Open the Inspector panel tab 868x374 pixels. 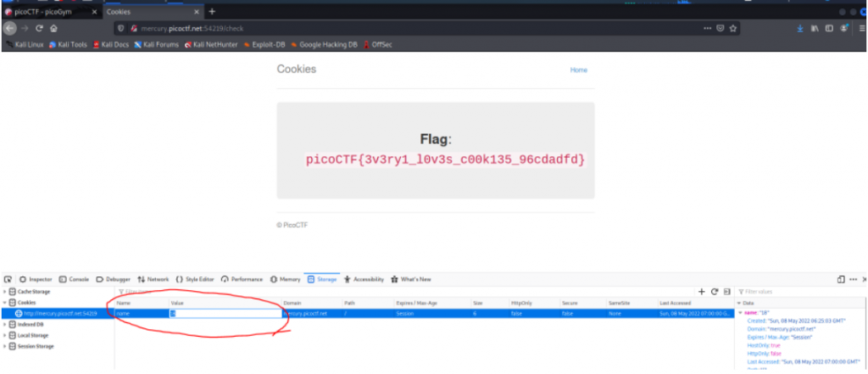coord(36,279)
